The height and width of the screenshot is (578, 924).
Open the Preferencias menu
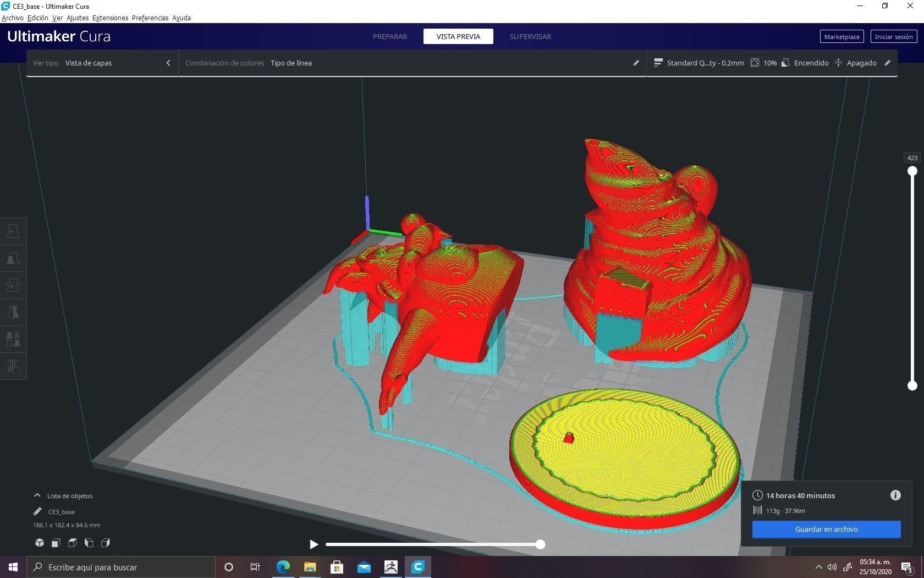coord(150,18)
